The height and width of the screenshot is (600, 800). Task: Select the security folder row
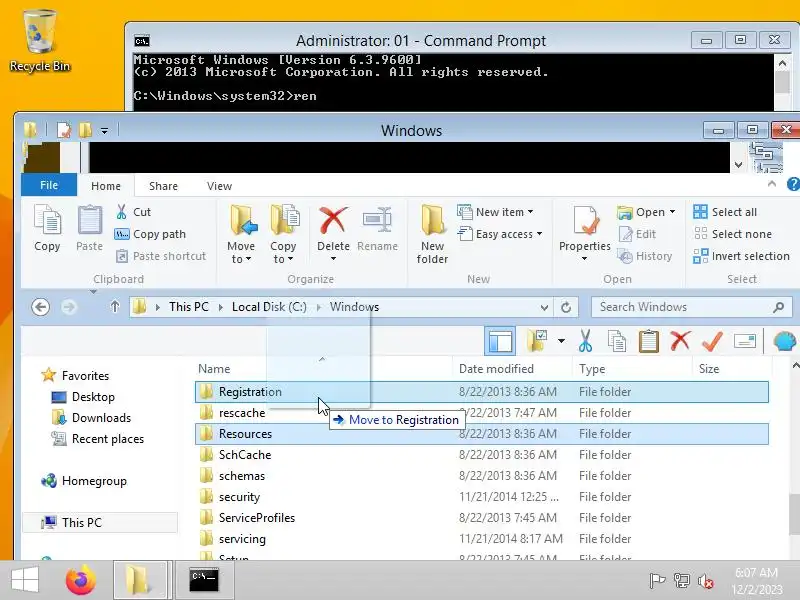[x=482, y=497]
